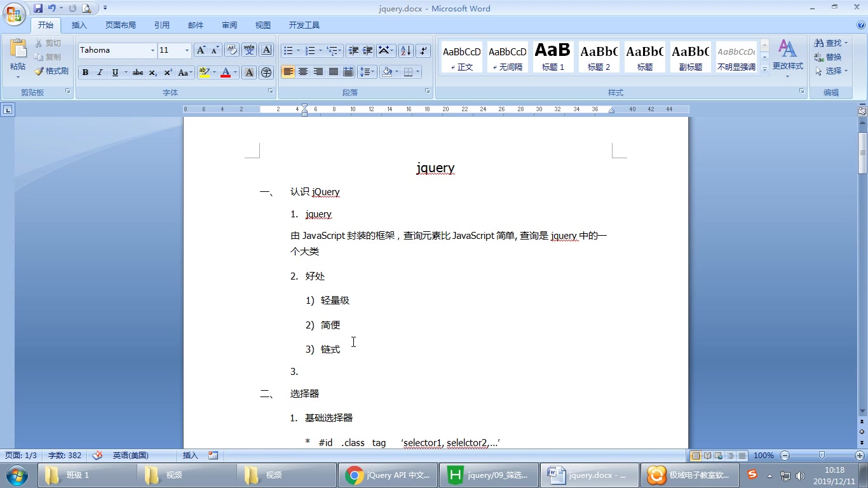Set paragraph to center alignment
868x488 pixels.
pos(303,72)
